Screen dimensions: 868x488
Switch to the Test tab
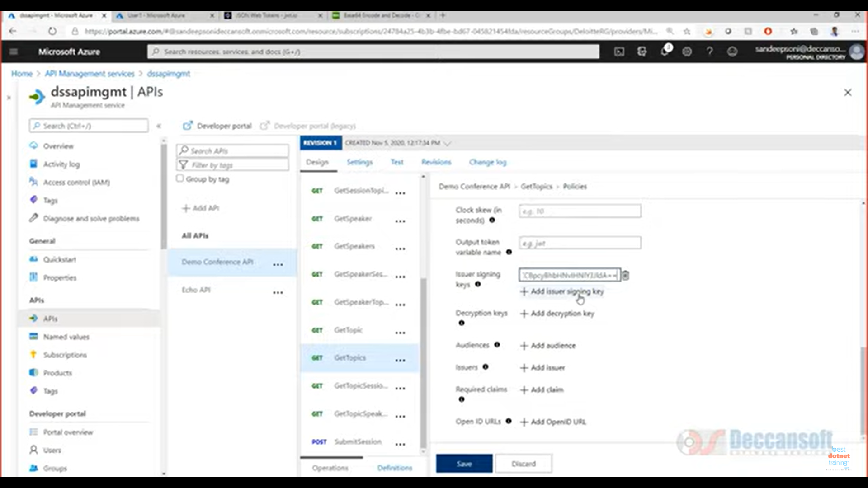tap(397, 162)
